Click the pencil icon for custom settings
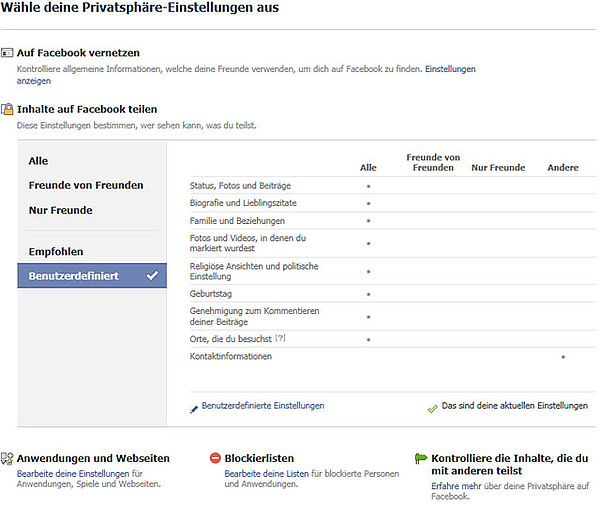The image size is (600, 505). (194, 407)
